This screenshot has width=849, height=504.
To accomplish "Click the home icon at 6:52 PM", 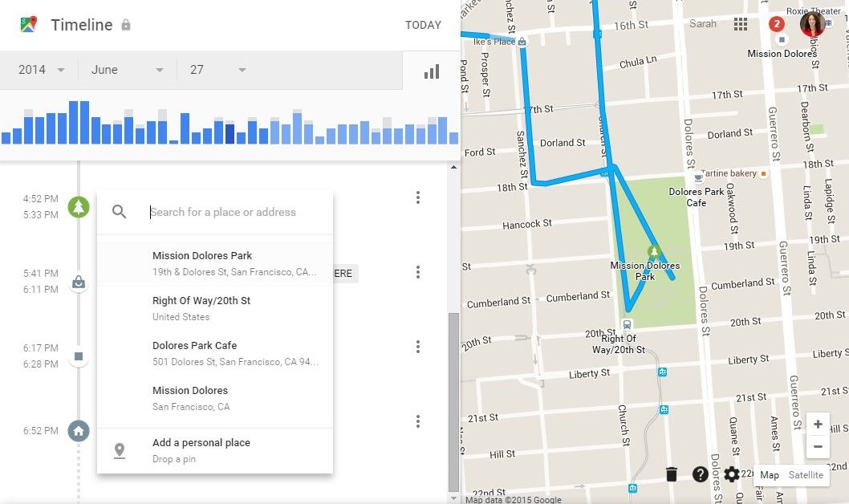I will (79, 431).
